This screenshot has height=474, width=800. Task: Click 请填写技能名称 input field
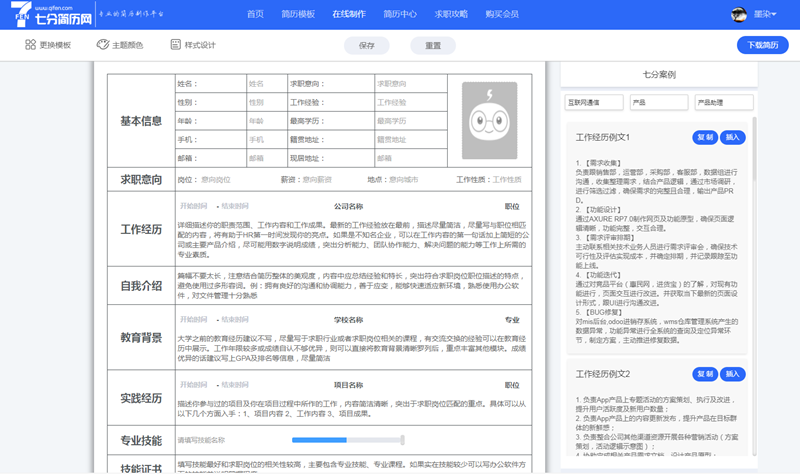pyautogui.click(x=201, y=440)
